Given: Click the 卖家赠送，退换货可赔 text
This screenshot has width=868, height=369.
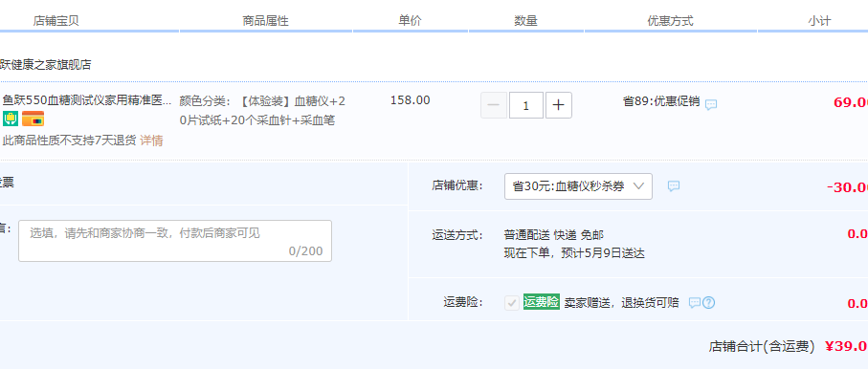Looking at the screenshot, I should point(621,303).
